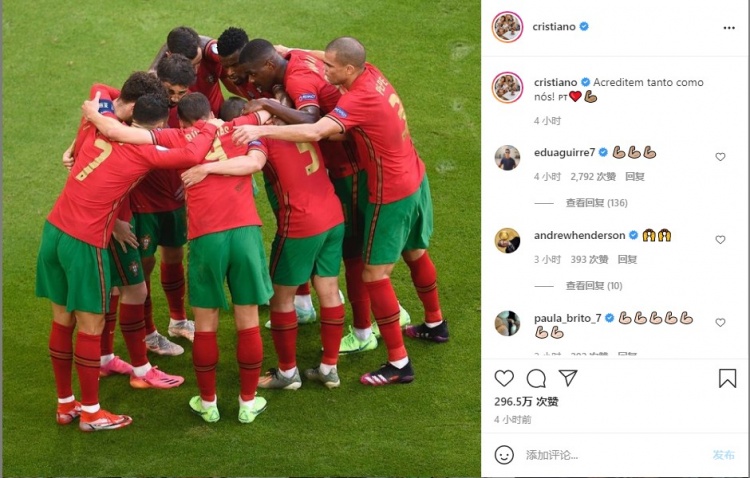Like eduaguirre7's comment with the small heart
The image size is (750, 478).
[720, 157]
